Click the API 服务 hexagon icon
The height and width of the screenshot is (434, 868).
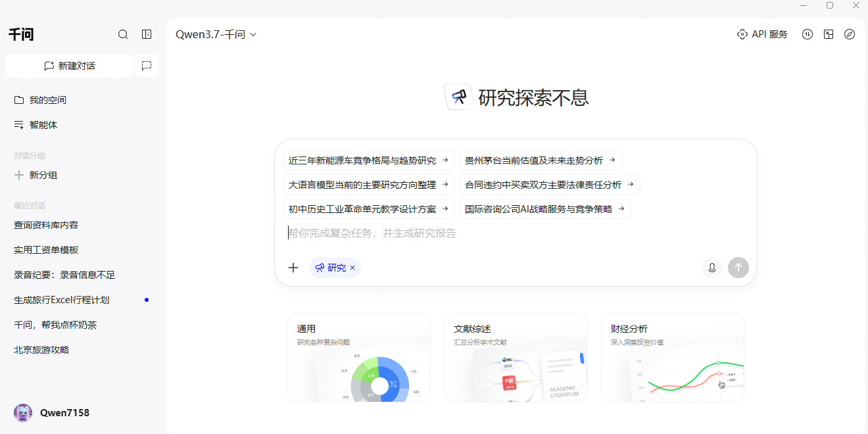pyautogui.click(x=742, y=34)
